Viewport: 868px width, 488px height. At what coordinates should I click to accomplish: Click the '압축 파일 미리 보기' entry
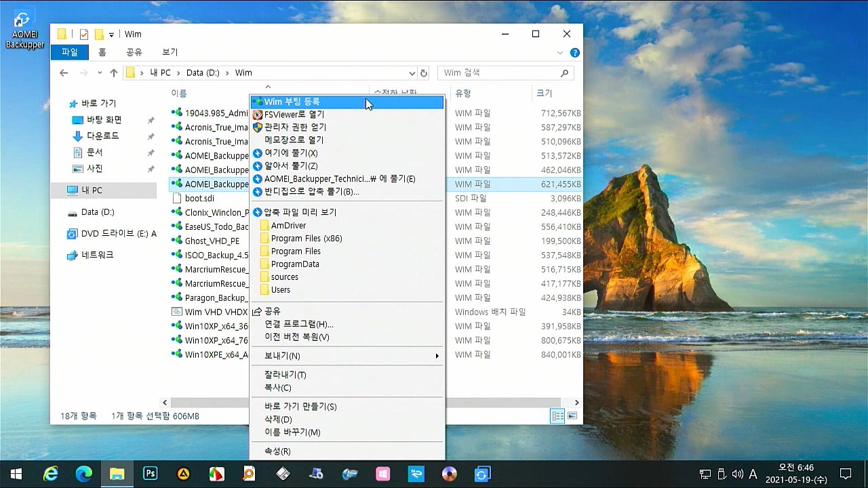347,212
